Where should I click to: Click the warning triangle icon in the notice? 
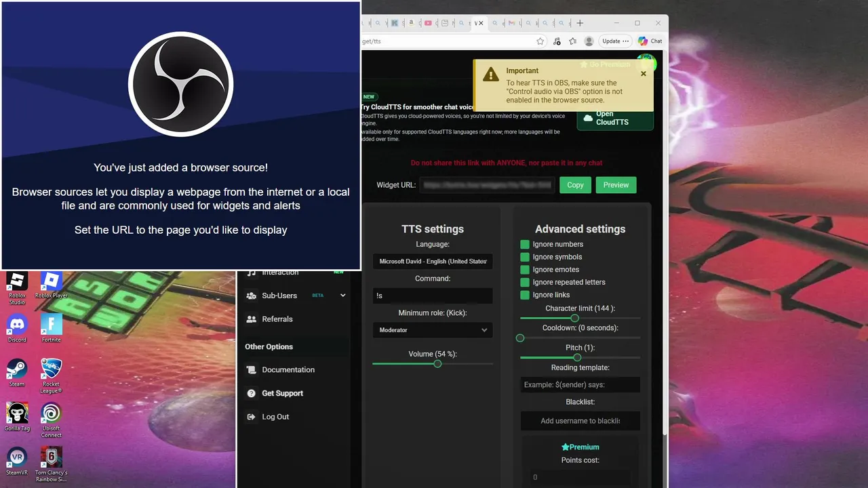[490, 75]
